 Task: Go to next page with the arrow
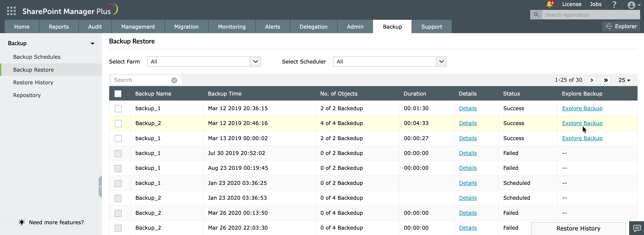(592, 80)
